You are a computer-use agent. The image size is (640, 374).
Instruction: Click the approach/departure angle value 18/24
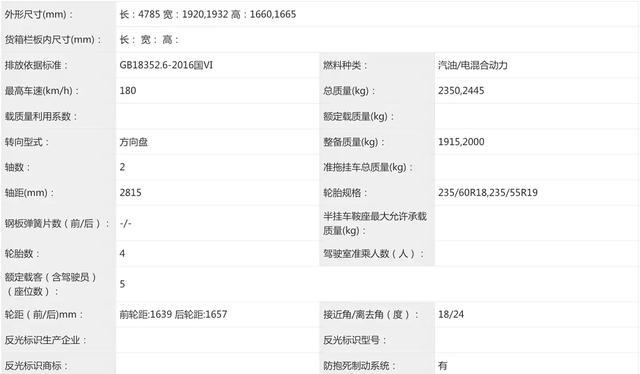click(451, 314)
